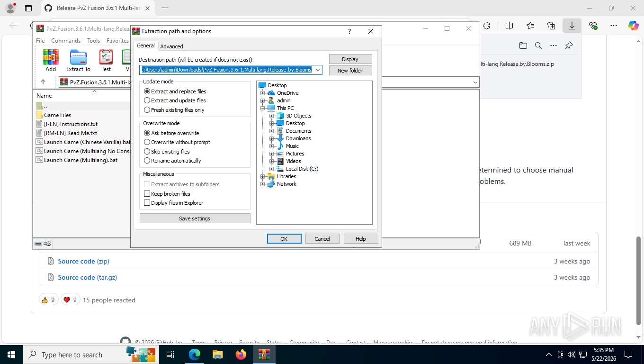Pin the downloads panel
Screen dimensions: 644x364
(x=569, y=45)
